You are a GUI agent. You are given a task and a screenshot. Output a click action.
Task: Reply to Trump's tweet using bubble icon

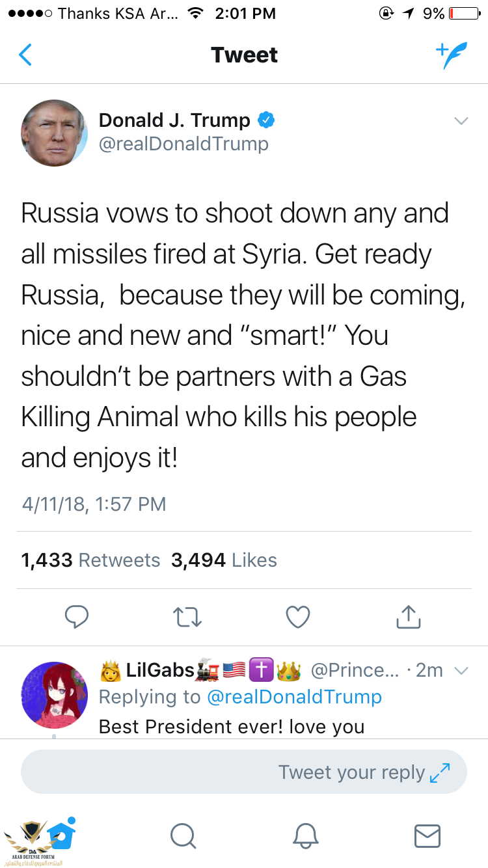(77, 616)
